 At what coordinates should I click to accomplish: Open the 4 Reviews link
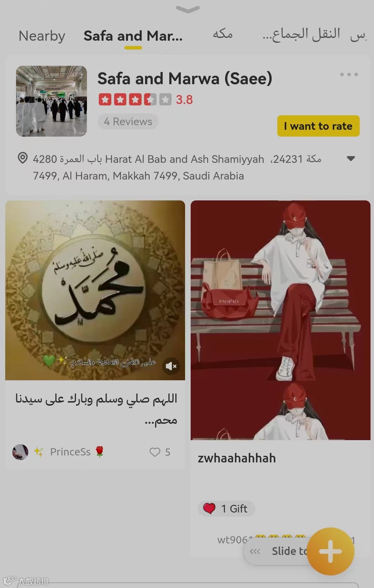click(x=128, y=122)
